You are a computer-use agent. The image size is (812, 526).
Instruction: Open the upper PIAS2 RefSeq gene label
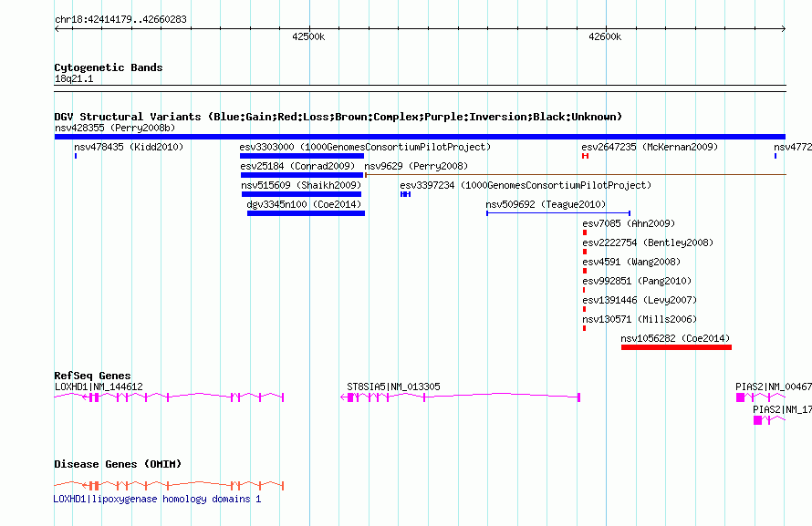click(773, 387)
